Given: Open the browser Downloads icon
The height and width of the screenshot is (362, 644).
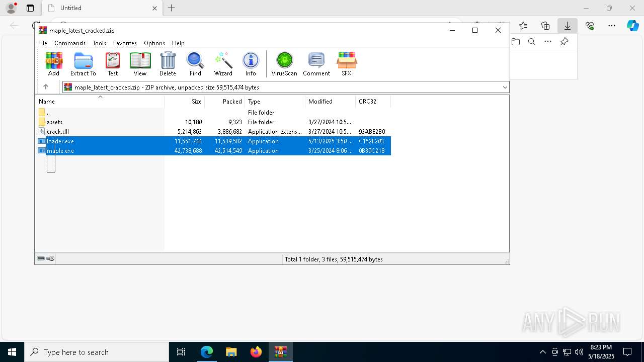Looking at the screenshot, I should coord(568,26).
